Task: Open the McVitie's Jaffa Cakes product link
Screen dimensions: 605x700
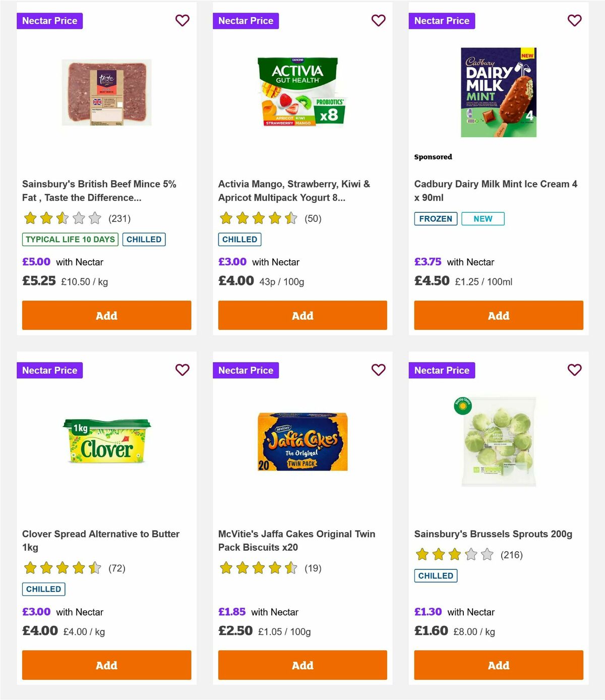Action: pos(296,540)
